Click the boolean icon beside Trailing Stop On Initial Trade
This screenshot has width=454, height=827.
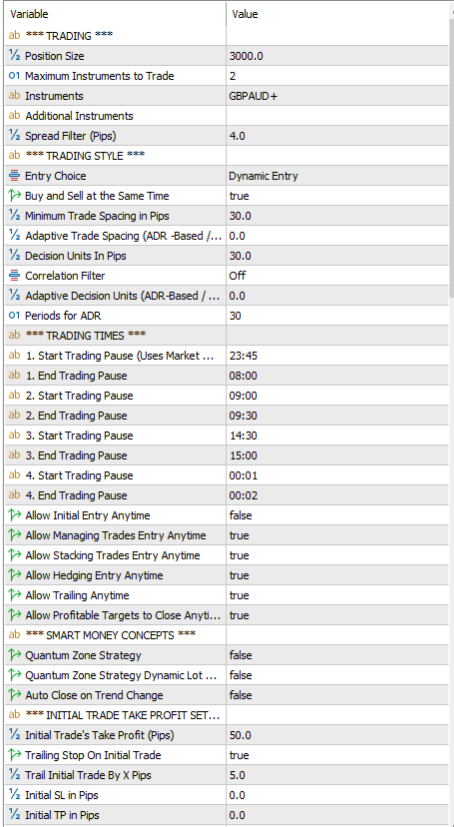14,755
